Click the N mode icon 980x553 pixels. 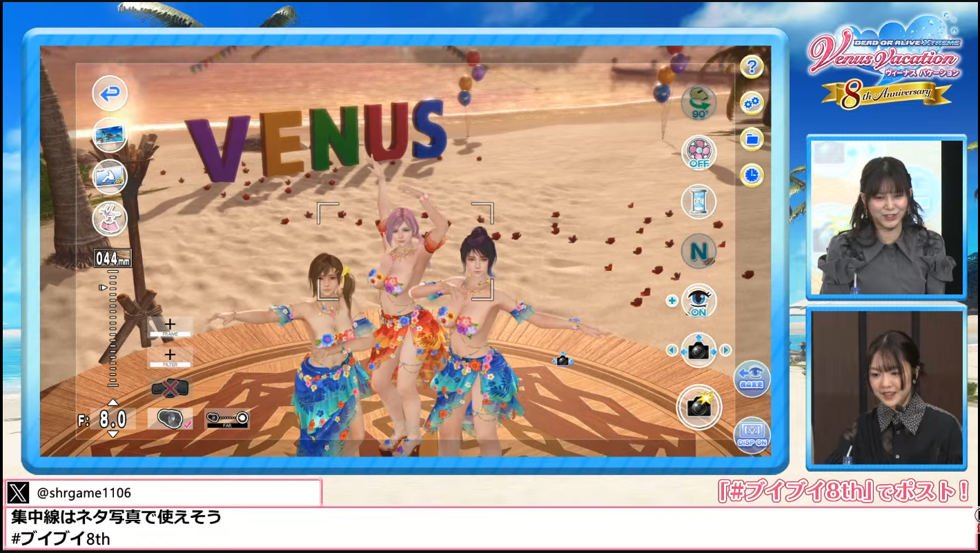698,252
